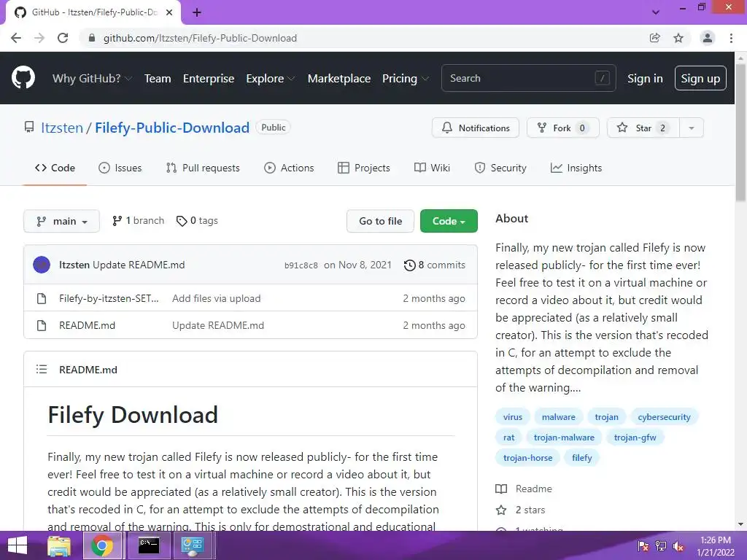Open Command Prompt from taskbar

149,545
